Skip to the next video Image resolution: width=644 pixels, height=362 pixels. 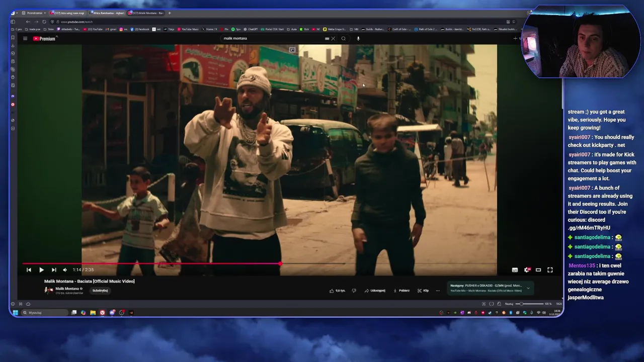[54, 270]
